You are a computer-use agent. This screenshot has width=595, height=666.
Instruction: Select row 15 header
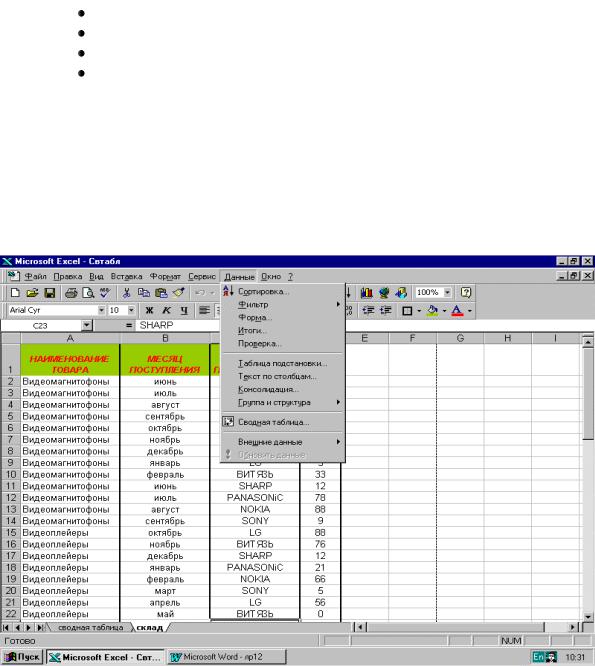coord(11,532)
